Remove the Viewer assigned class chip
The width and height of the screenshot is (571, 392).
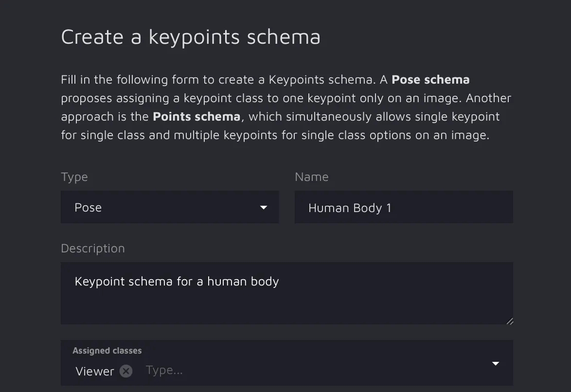coord(126,372)
